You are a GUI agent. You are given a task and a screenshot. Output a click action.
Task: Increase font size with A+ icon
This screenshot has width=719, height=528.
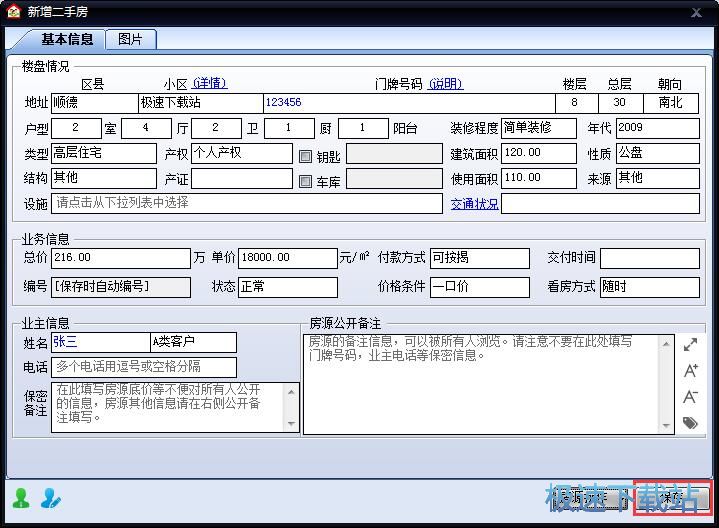690,371
